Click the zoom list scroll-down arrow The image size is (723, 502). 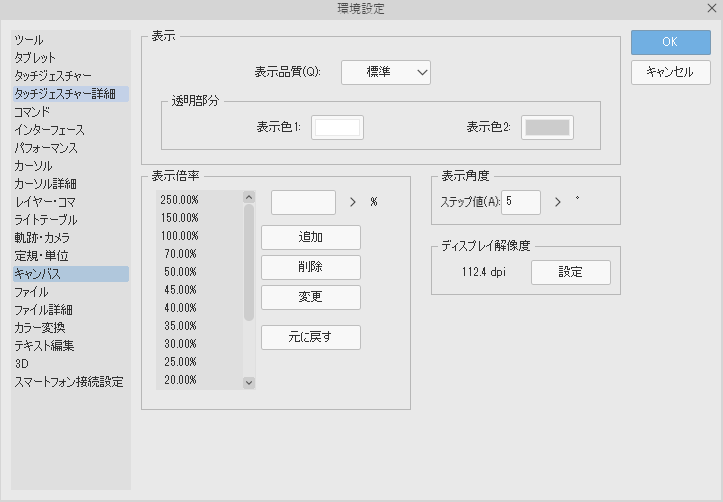249,383
